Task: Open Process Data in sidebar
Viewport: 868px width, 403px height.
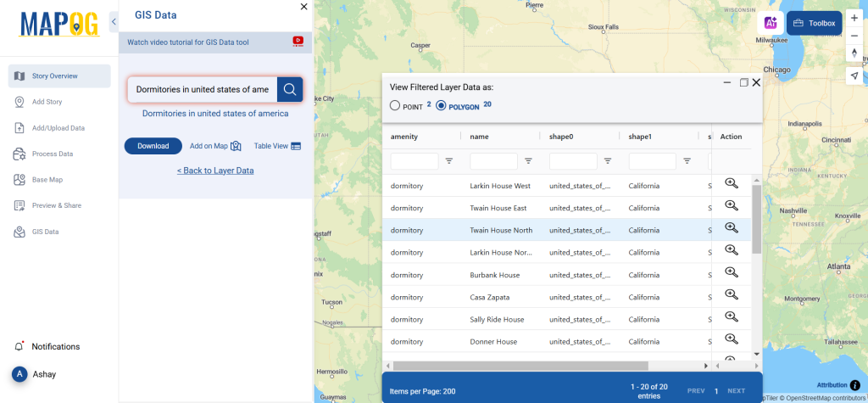Action: (x=53, y=154)
